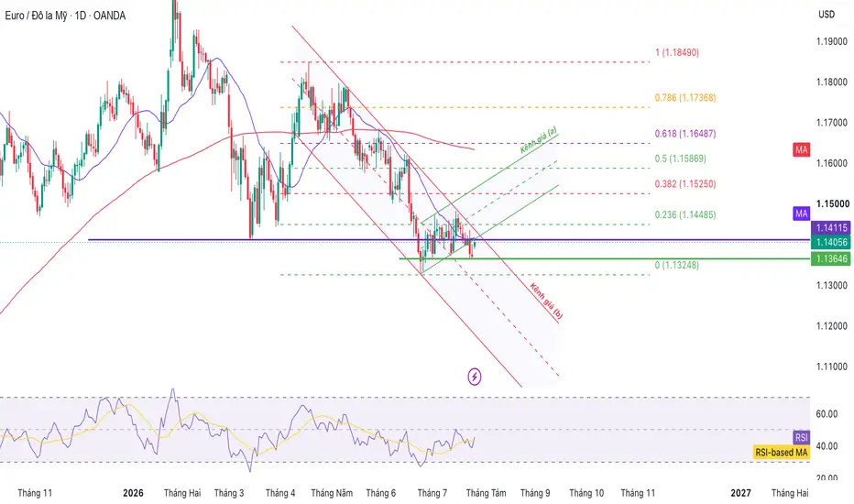The height and width of the screenshot is (504, 854).
Task: Click the purple MA price-scale label
Action: pyautogui.click(x=801, y=214)
